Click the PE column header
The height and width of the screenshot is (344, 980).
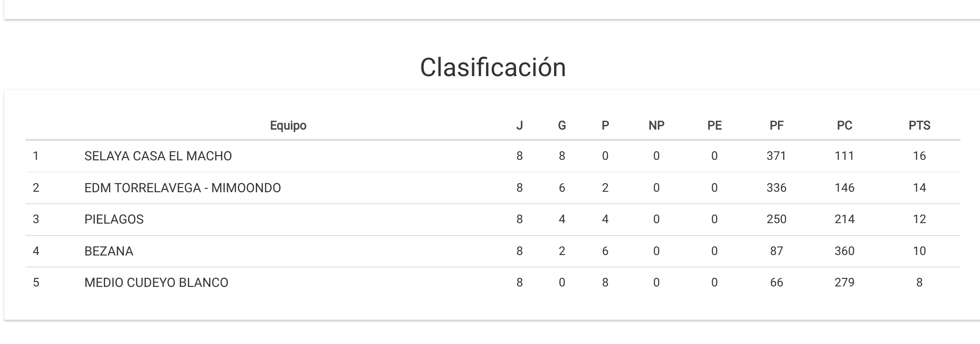pos(714,126)
